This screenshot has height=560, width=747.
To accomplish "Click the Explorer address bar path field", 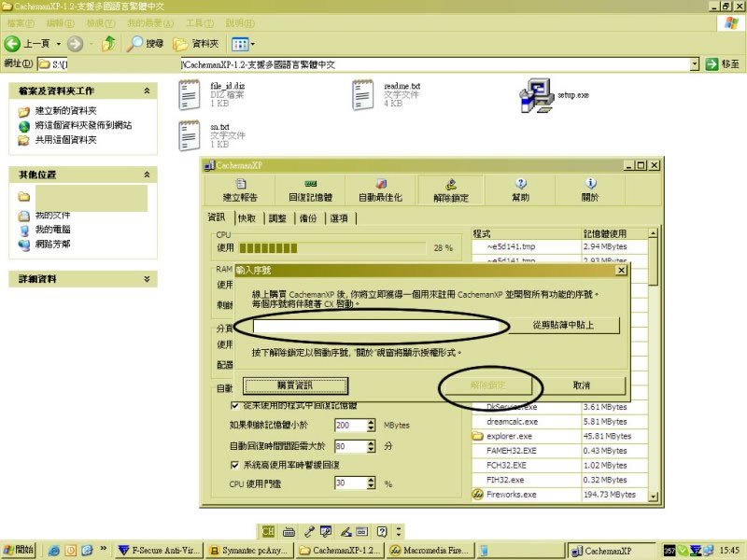I will 363,63.
